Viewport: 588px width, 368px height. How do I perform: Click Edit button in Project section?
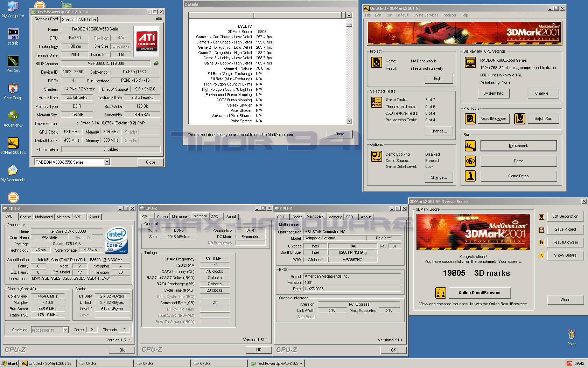click(x=439, y=79)
